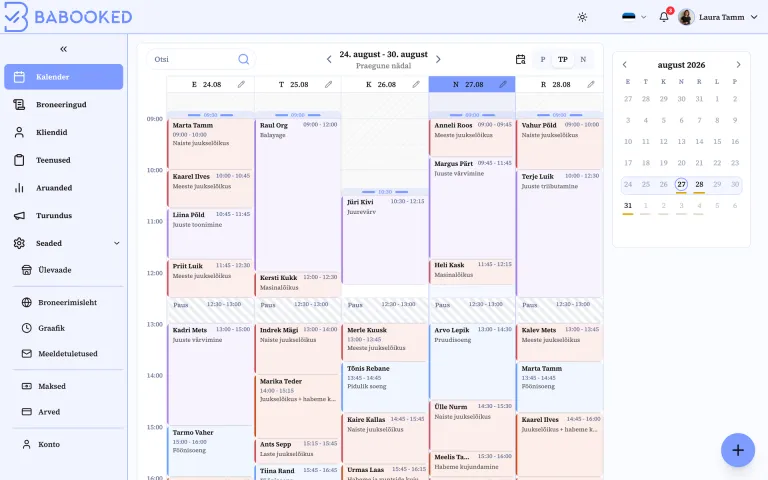Open Kalev Mets booking
The image size is (768, 480).
pyautogui.click(x=559, y=342)
